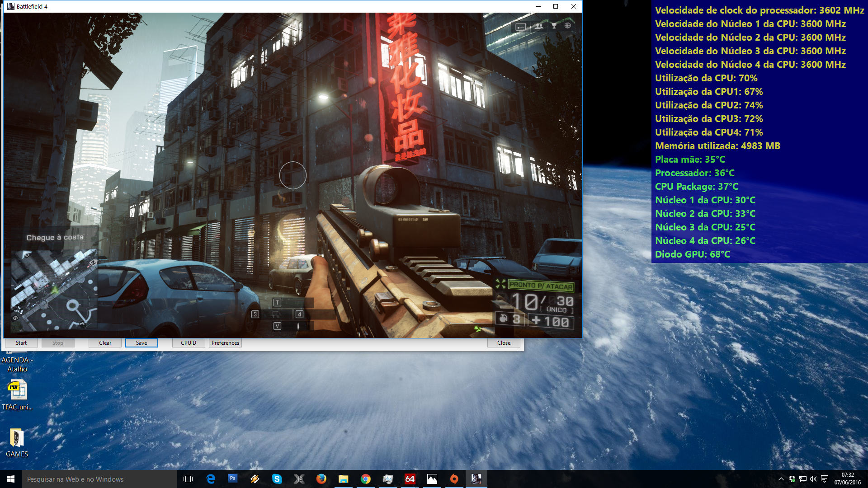Click the processor clock speed 3602 MHz line
868x488 pixels.
[x=759, y=10]
